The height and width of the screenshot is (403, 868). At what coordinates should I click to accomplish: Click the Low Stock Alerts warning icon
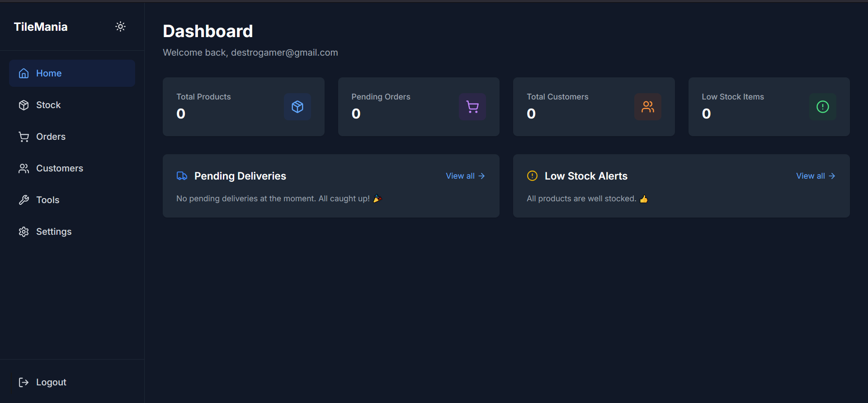(532, 176)
